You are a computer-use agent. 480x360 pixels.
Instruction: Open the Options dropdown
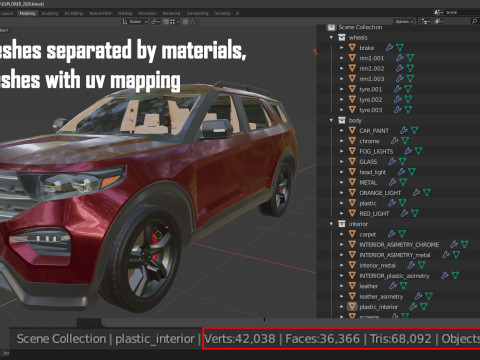[404, 21]
